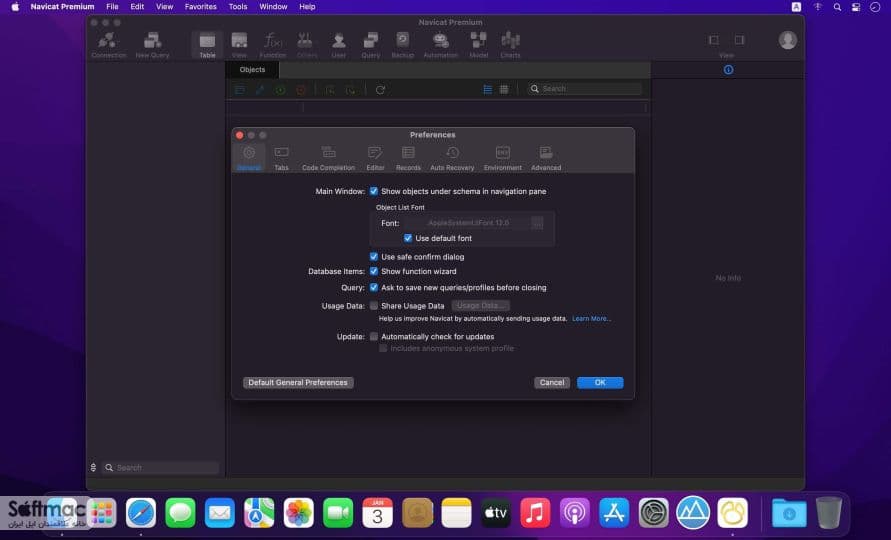Disable Use safe confirm dialog
Screen dimensions: 891x540
click(x=374, y=256)
